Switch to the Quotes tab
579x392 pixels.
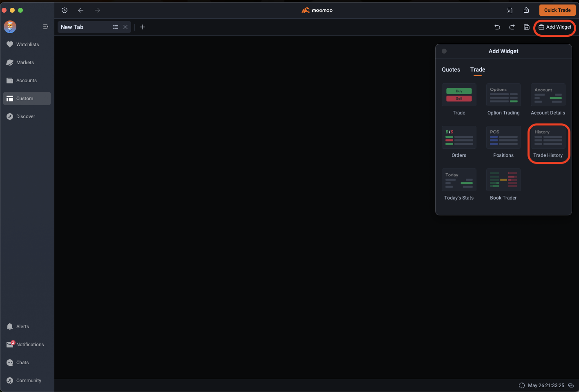coord(451,69)
